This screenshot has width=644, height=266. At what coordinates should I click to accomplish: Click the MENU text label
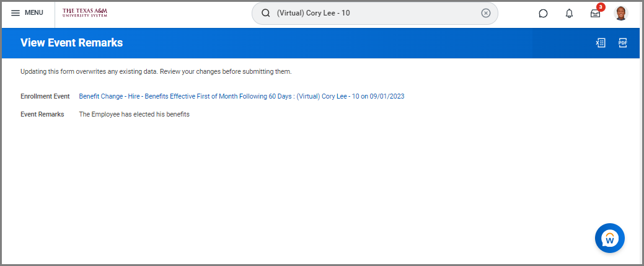pyautogui.click(x=34, y=13)
